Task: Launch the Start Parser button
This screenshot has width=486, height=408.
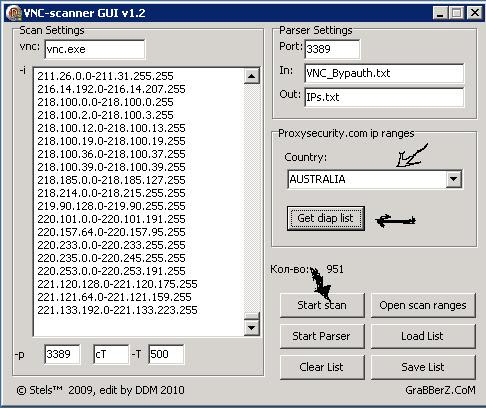Action: click(322, 336)
